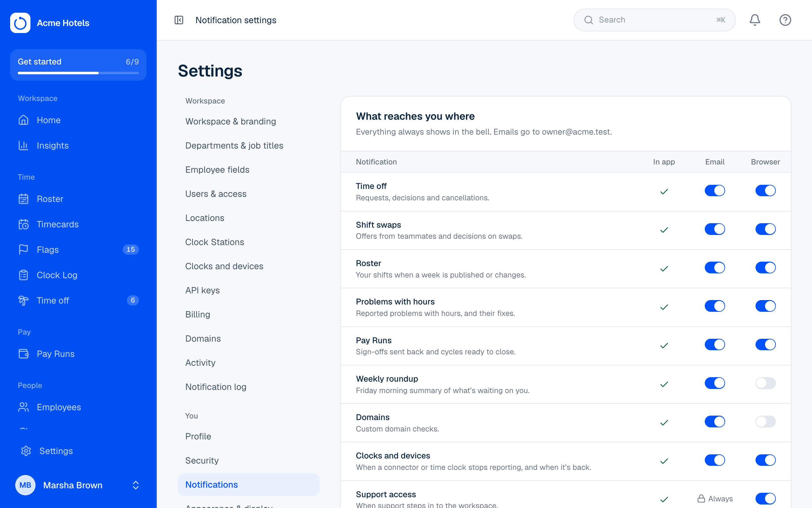The image size is (812, 508).
Task: Click the Settings gear icon in sidebar
Action: point(26,451)
